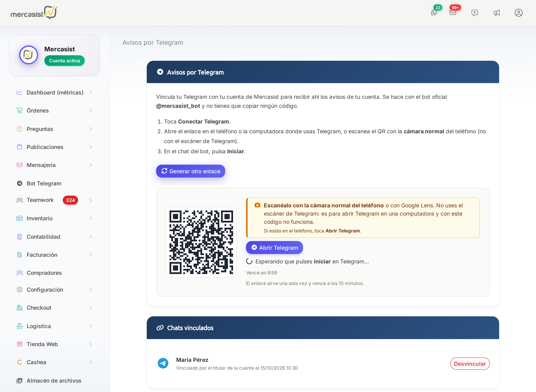Open the Cashea menu item
The height and width of the screenshot is (392, 536).
(x=55, y=362)
